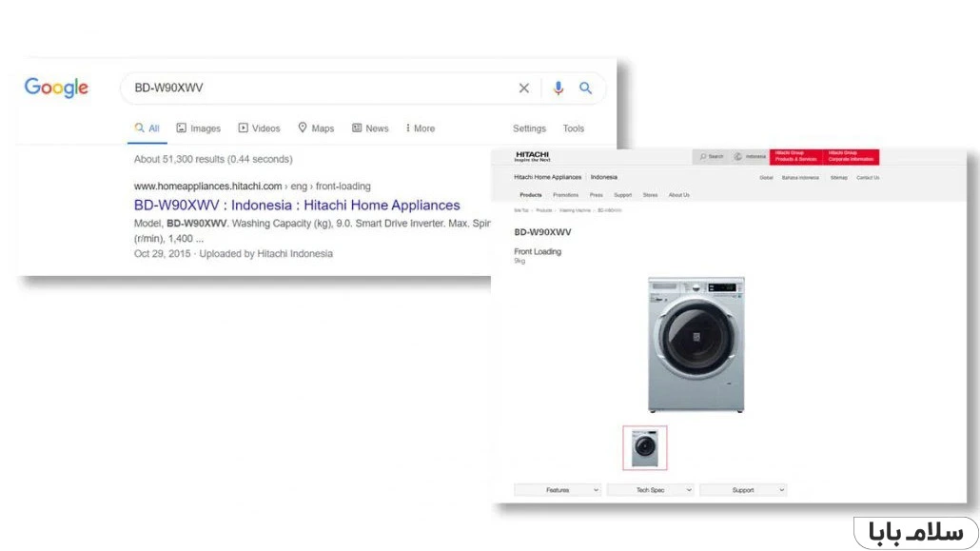Click inside the Google search input field
Viewport: 980px width, 551px height.
[285, 88]
